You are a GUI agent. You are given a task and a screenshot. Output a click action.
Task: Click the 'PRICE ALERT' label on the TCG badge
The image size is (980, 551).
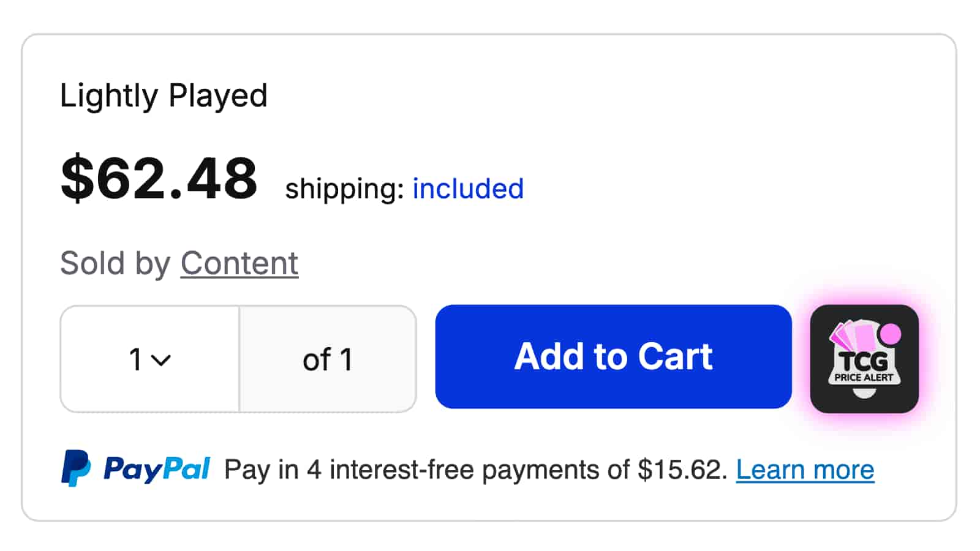[864, 378]
